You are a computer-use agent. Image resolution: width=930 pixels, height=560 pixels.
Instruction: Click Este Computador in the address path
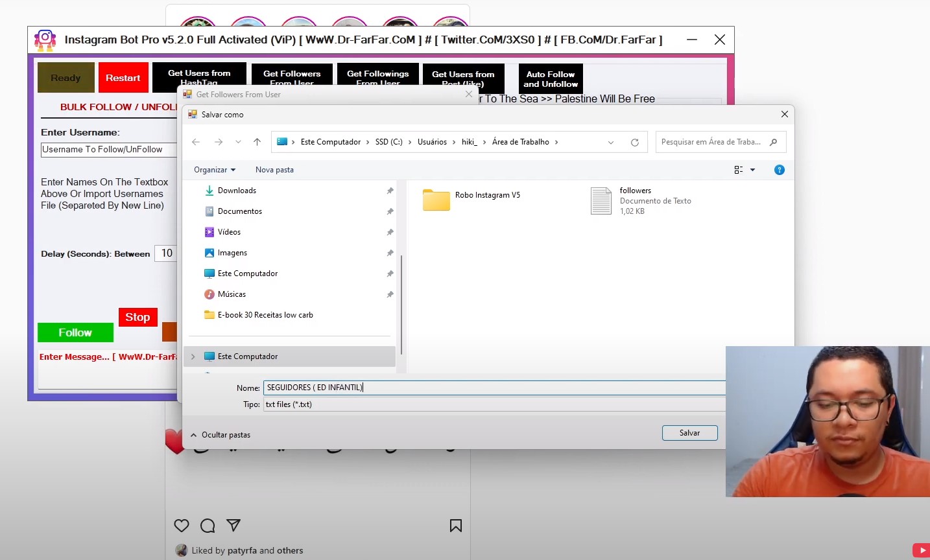pyautogui.click(x=331, y=142)
